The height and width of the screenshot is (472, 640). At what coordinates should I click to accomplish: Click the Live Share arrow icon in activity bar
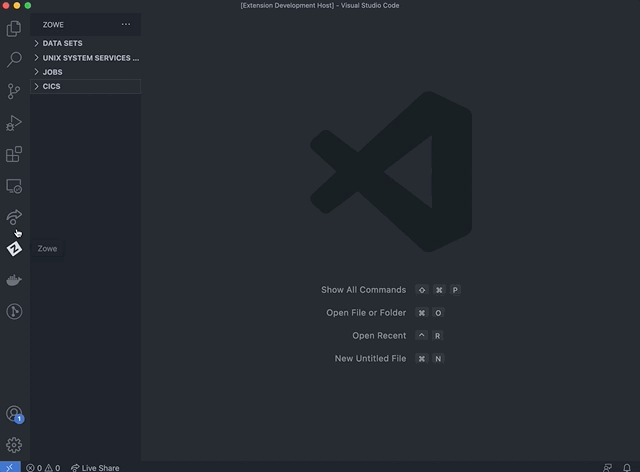(x=14, y=217)
